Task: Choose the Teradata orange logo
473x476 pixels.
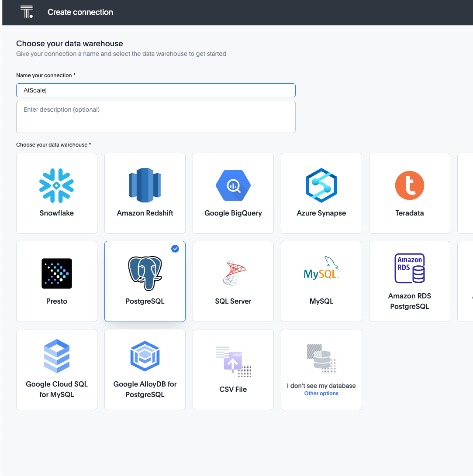Action: pyautogui.click(x=410, y=185)
